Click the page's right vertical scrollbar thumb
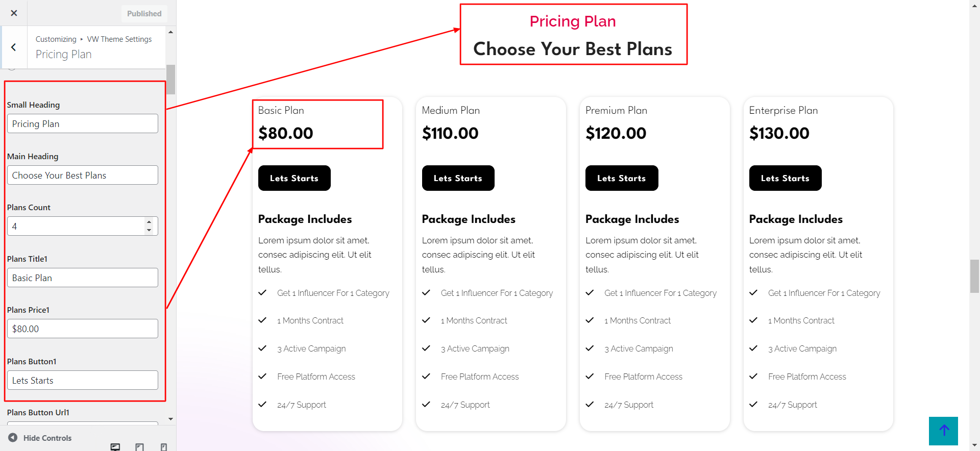980x451 pixels. click(x=974, y=276)
